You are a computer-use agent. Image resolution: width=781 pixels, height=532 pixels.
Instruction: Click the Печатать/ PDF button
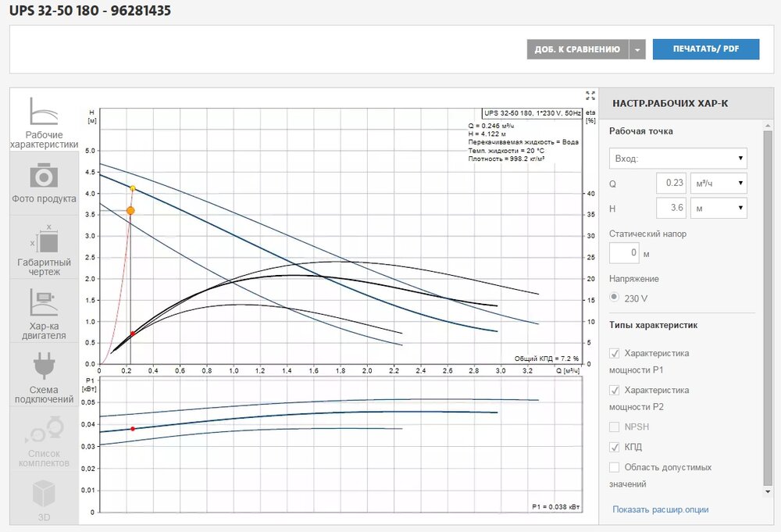tap(705, 49)
